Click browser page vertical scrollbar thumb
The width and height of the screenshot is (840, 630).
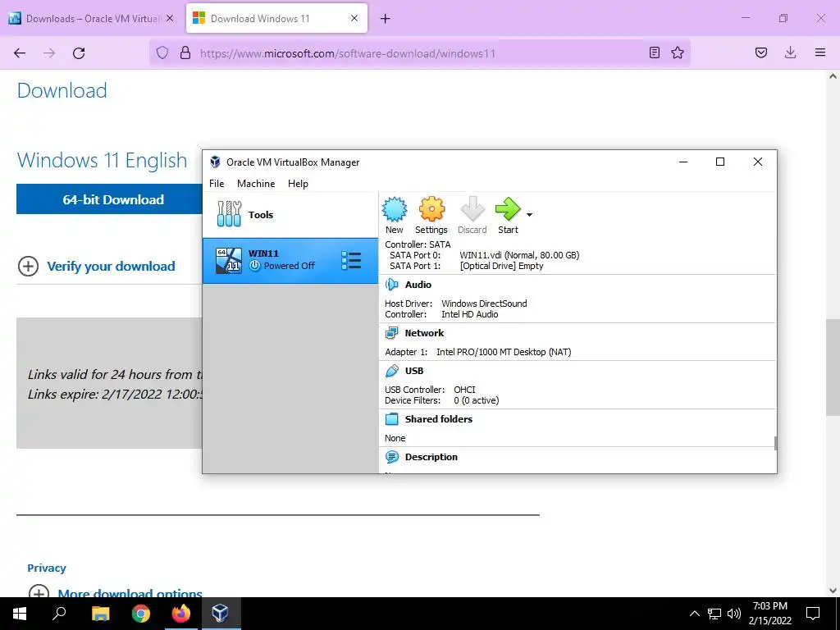click(x=833, y=367)
